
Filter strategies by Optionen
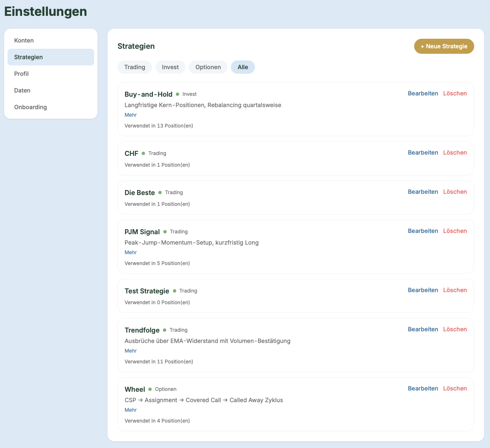coord(208,67)
